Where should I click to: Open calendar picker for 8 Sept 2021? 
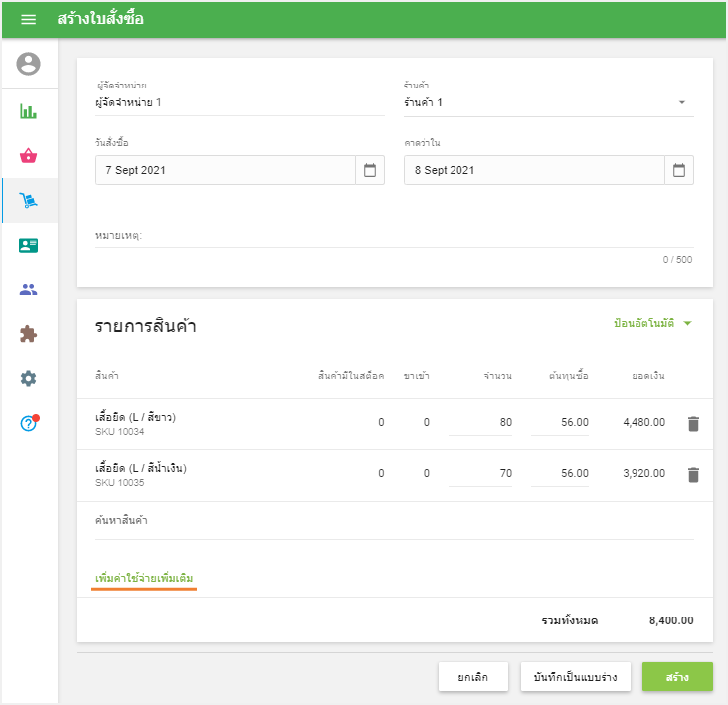(x=679, y=170)
